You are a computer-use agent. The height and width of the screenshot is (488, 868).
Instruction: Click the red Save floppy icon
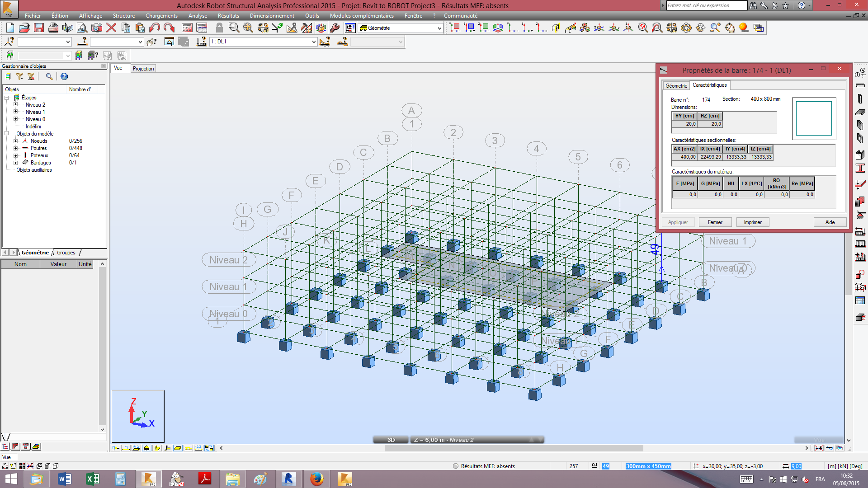coord(39,28)
